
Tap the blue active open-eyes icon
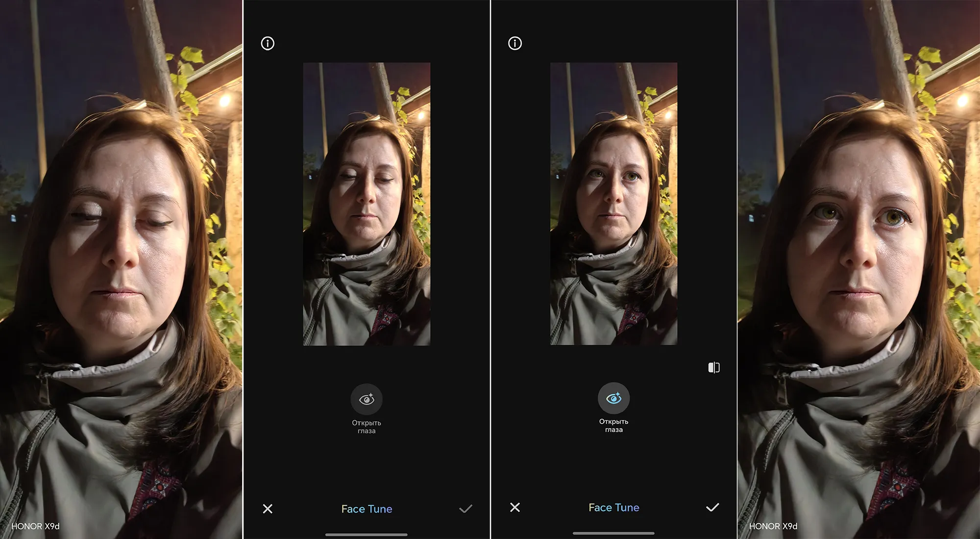[x=613, y=398]
